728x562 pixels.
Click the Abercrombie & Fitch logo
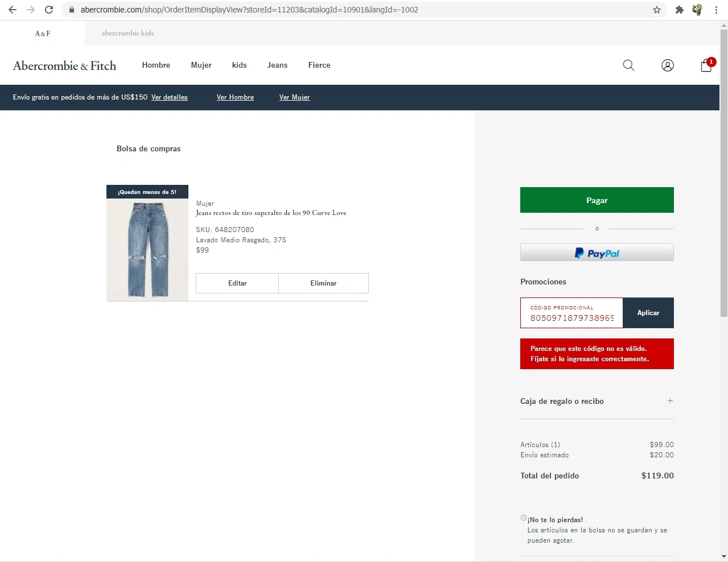pos(64,65)
